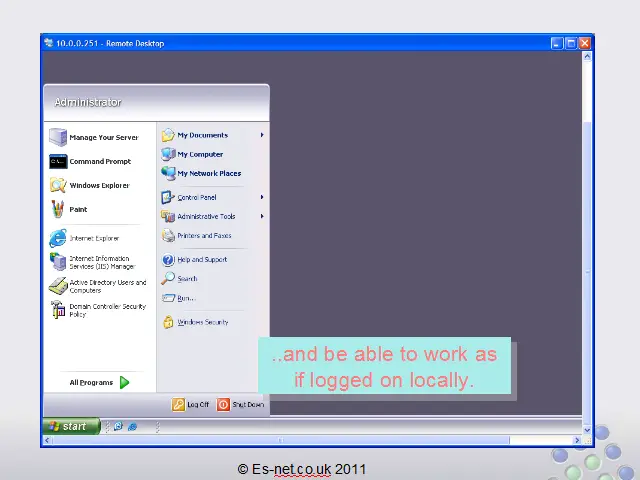
Task: Click the Start button
Action: click(x=71, y=427)
